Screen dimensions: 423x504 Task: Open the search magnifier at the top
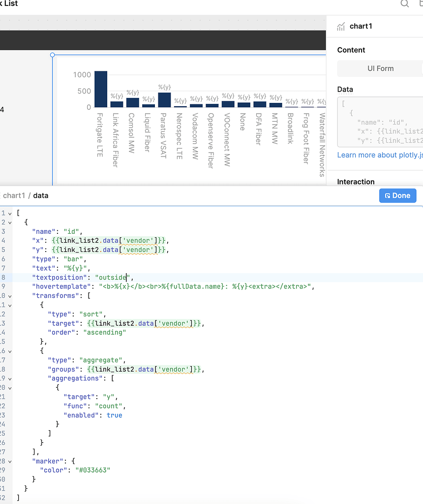click(404, 4)
